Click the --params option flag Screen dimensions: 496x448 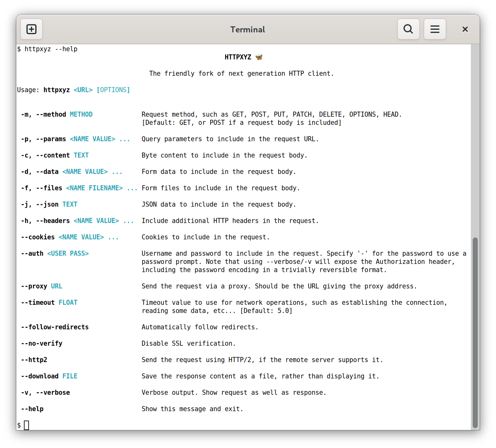51,139
